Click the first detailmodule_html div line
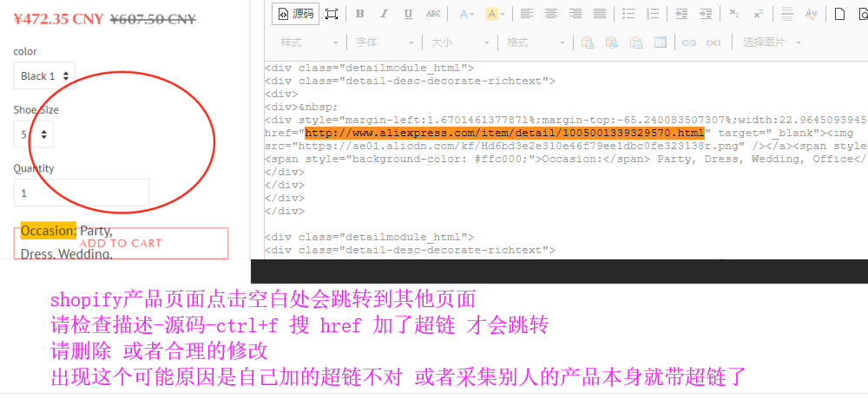This screenshot has height=399, width=868. point(369,68)
